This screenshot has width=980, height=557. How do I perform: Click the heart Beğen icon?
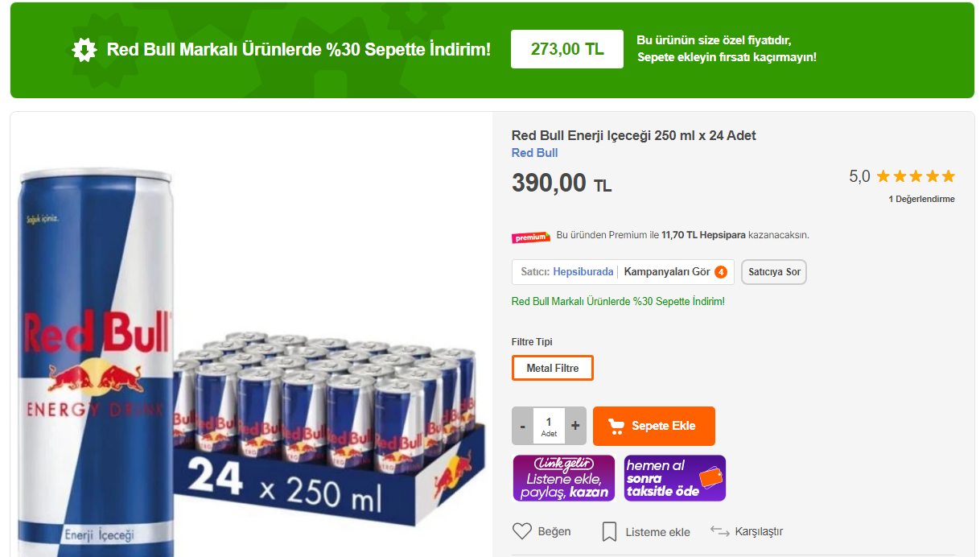pyautogui.click(x=522, y=531)
